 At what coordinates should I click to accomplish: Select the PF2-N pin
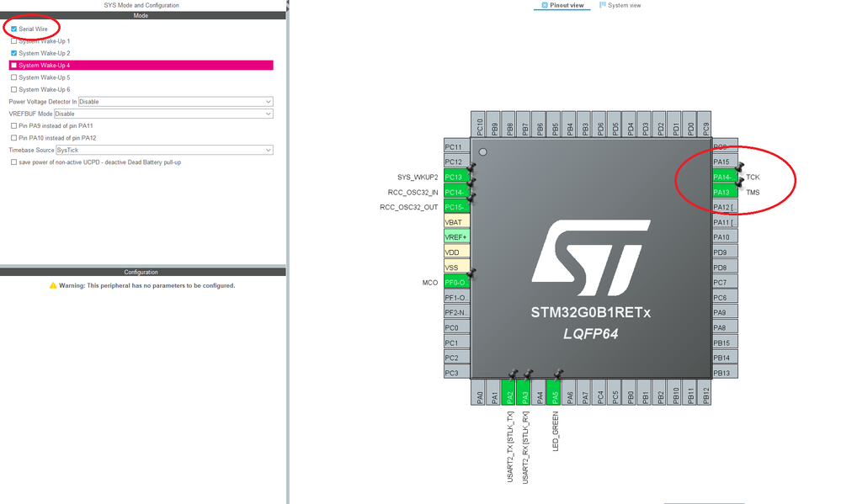coord(457,313)
